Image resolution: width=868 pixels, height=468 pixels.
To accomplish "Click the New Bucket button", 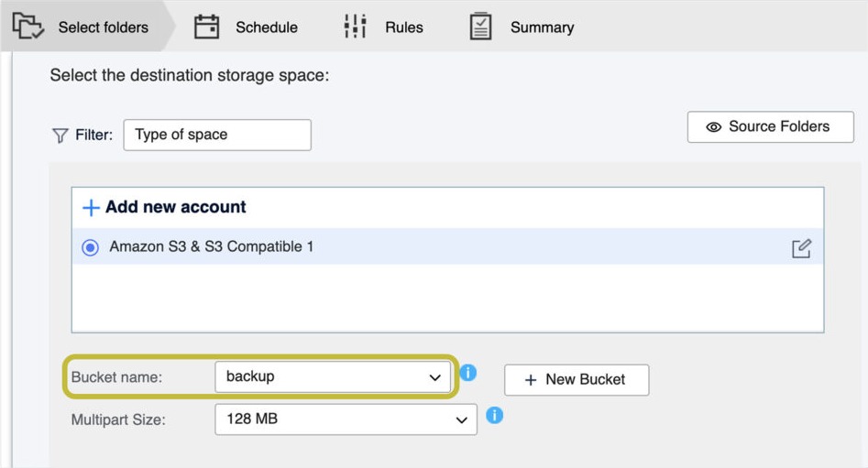I will pos(577,380).
